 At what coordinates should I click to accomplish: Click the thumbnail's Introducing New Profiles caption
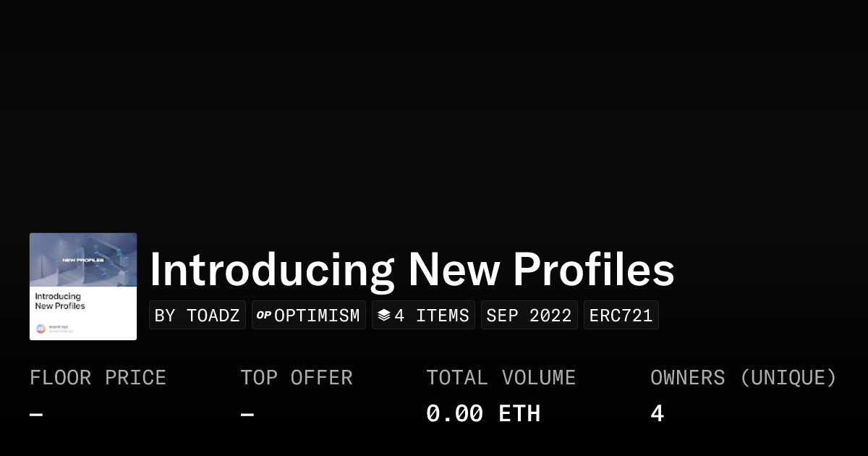(60, 301)
